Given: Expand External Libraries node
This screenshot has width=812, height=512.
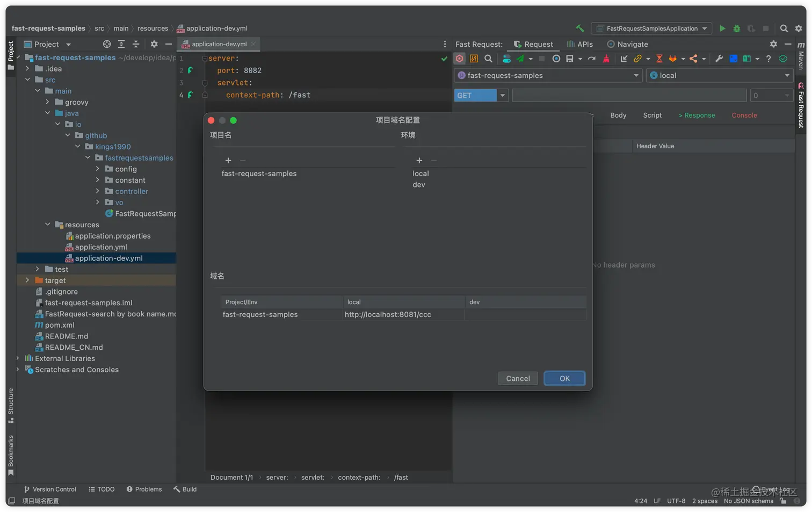Looking at the screenshot, I should click(18, 358).
